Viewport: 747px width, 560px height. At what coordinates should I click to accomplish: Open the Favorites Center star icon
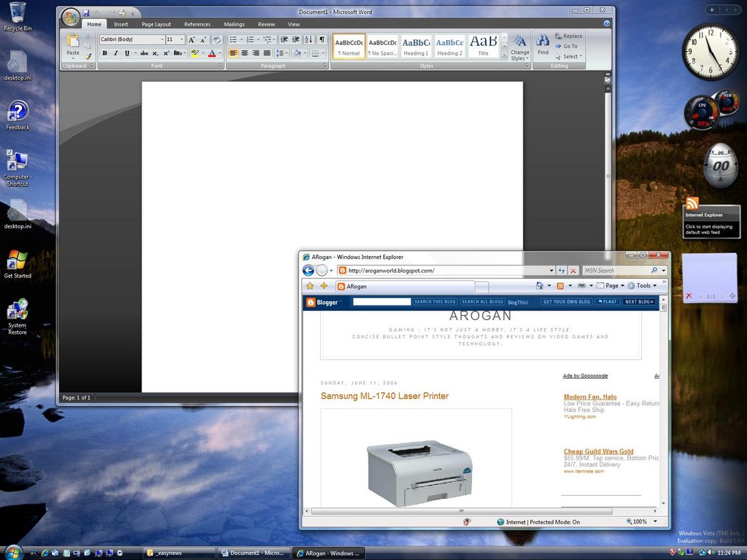tap(310, 286)
